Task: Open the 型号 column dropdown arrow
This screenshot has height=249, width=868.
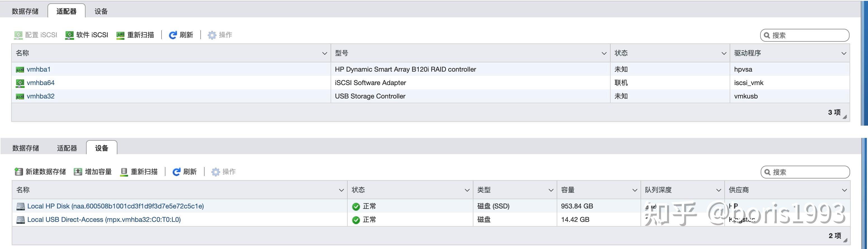Action: click(x=604, y=53)
